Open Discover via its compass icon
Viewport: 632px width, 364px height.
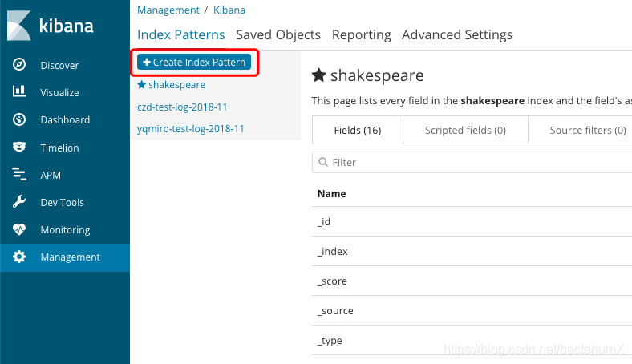coord(20,65)
